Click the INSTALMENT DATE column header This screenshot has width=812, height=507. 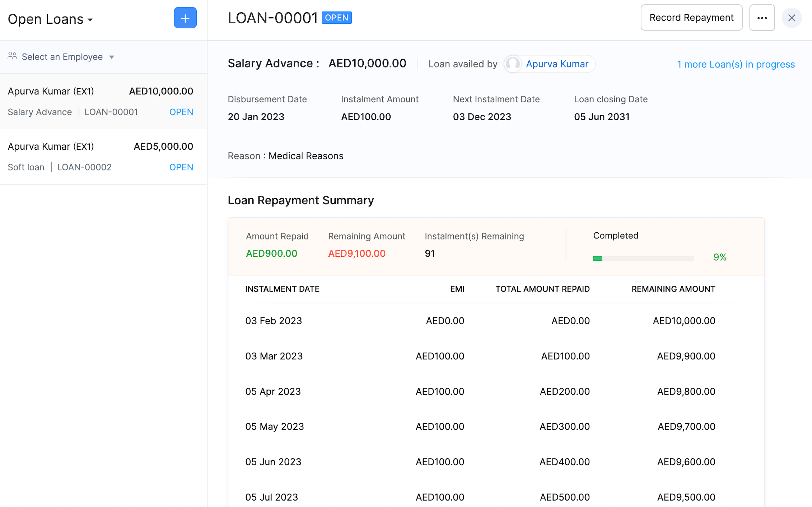click(x=282, y=289)
